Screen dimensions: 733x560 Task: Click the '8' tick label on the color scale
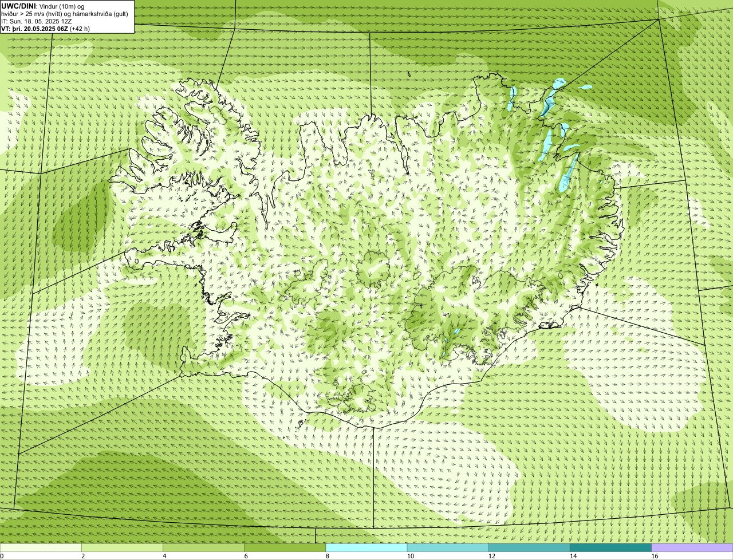click(327, 556)
